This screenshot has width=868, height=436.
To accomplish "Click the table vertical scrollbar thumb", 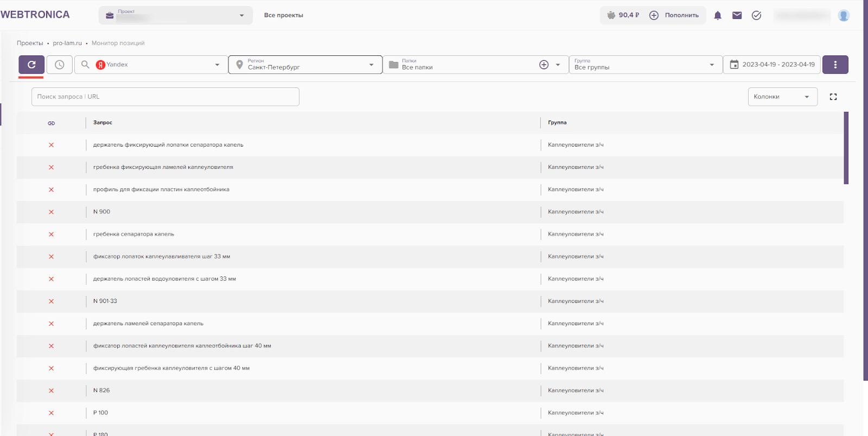I will click(846, 148).
